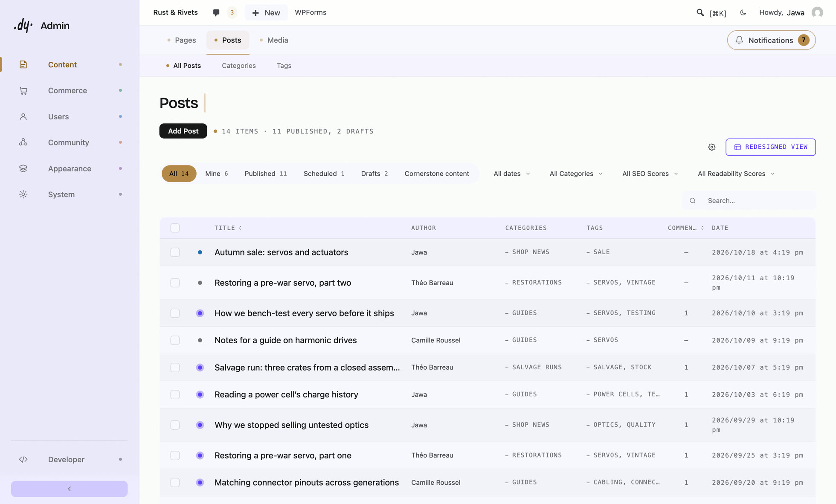Screen dimensions: 836x504
Task: Open the comments bubble icon in top bar
Action: click(x=216, y=12)
